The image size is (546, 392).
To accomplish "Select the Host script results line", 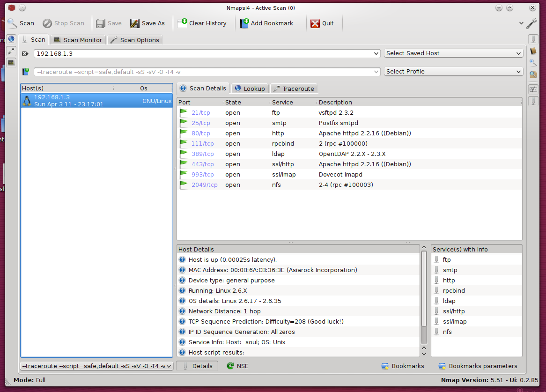I will 298,352.
